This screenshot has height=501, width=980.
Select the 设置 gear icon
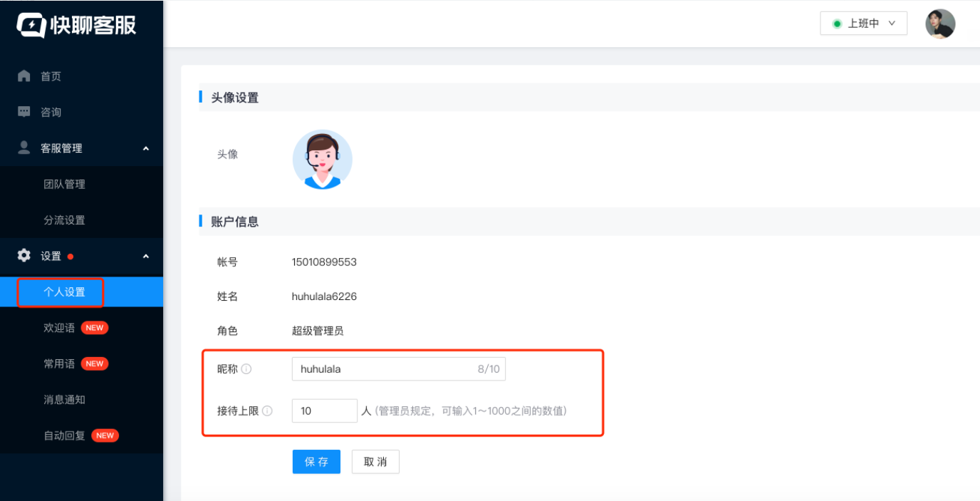pos(23,256)
